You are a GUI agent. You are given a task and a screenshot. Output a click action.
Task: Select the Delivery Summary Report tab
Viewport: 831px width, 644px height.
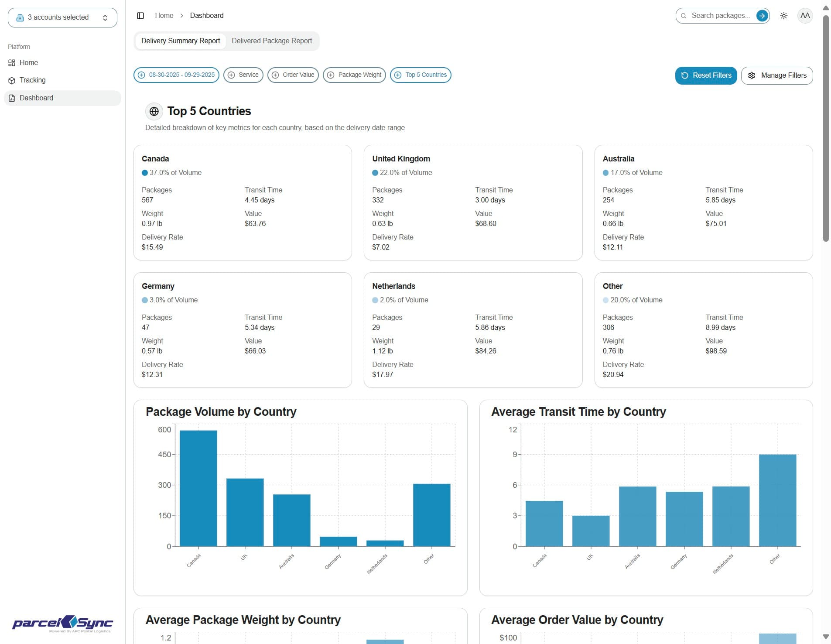coord(181,41)
